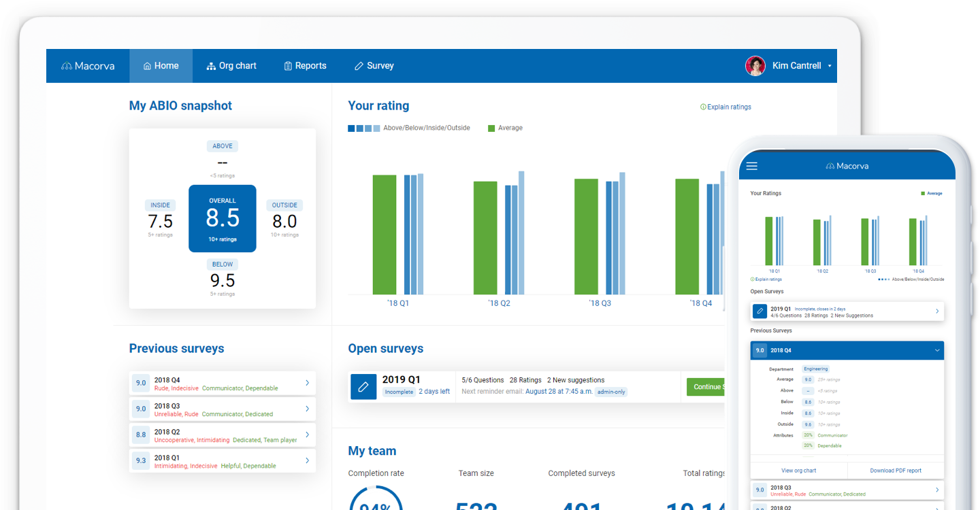This screenshot has height=510, width=980.
Task: Select the Inside 7.5 rating
Action: (161, 219)
